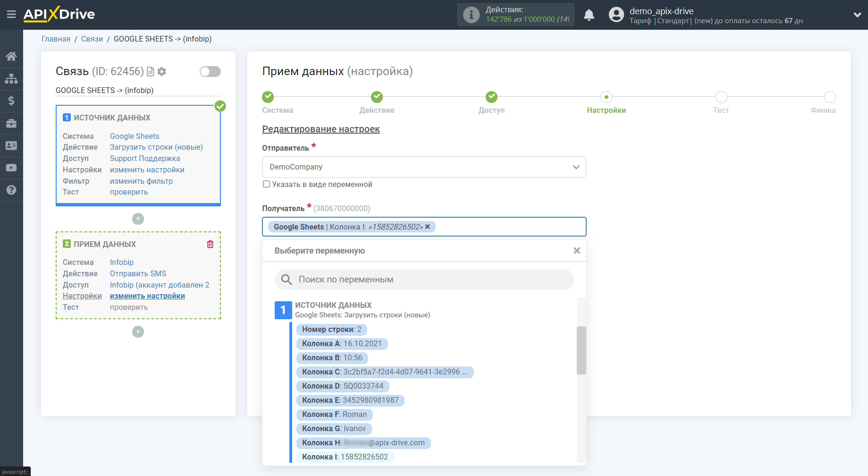Screen dimensions: 868x476
Task: Open connection settings gear icon
Action: pos(162,71)
